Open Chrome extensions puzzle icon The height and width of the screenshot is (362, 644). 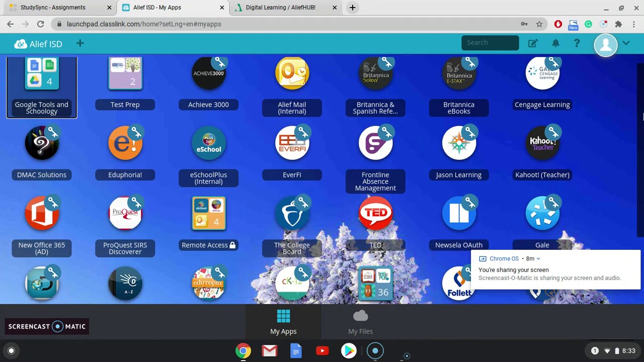point(618,24)
